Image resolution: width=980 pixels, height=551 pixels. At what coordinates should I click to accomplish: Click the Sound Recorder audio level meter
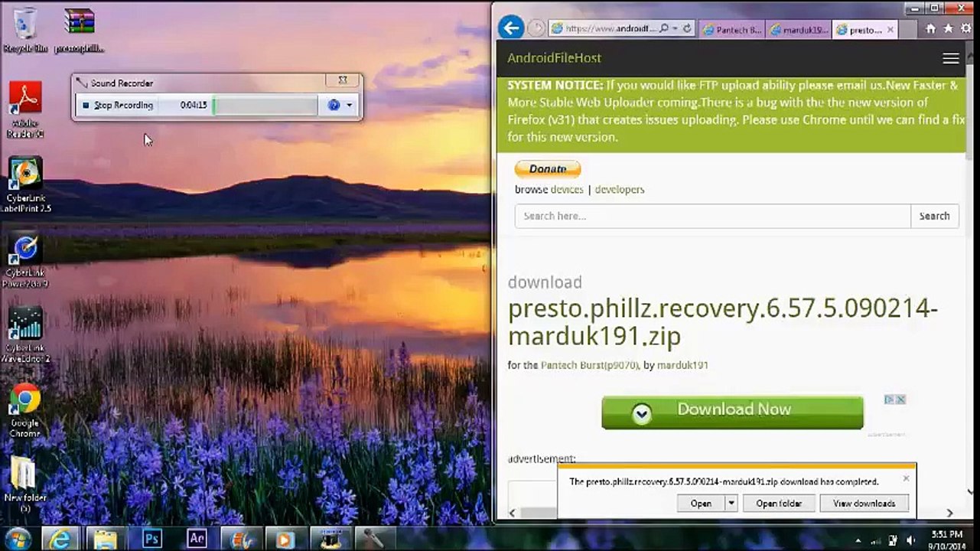tap(265, 106)
